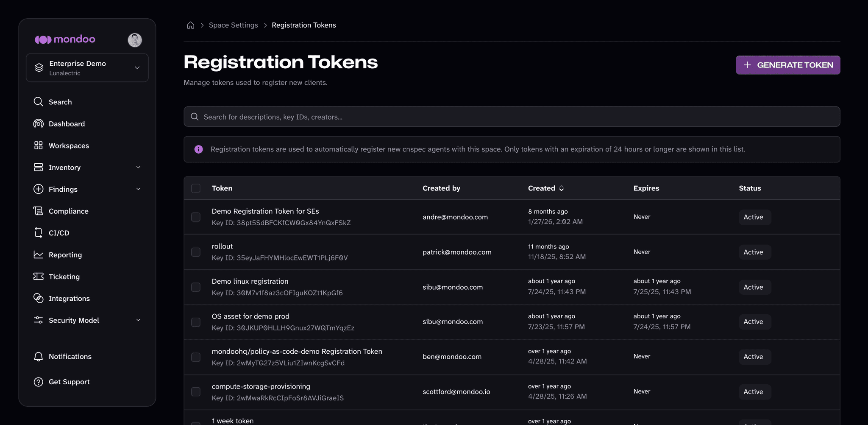Click Key ID 38pt5SdBFCKfCW0Gx84YnQxFSkZ

[281, 223]
